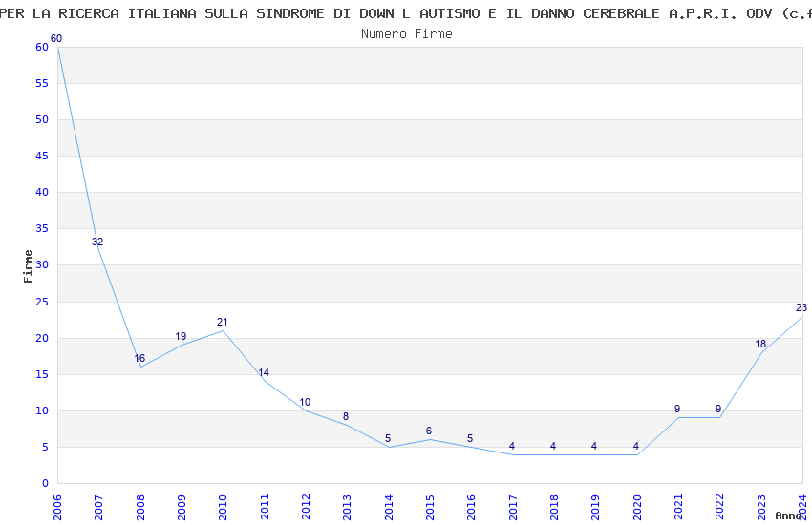The image size is (812, 525).
Task: Click the 5 label above 2014
Action: [x=388, y=438]
